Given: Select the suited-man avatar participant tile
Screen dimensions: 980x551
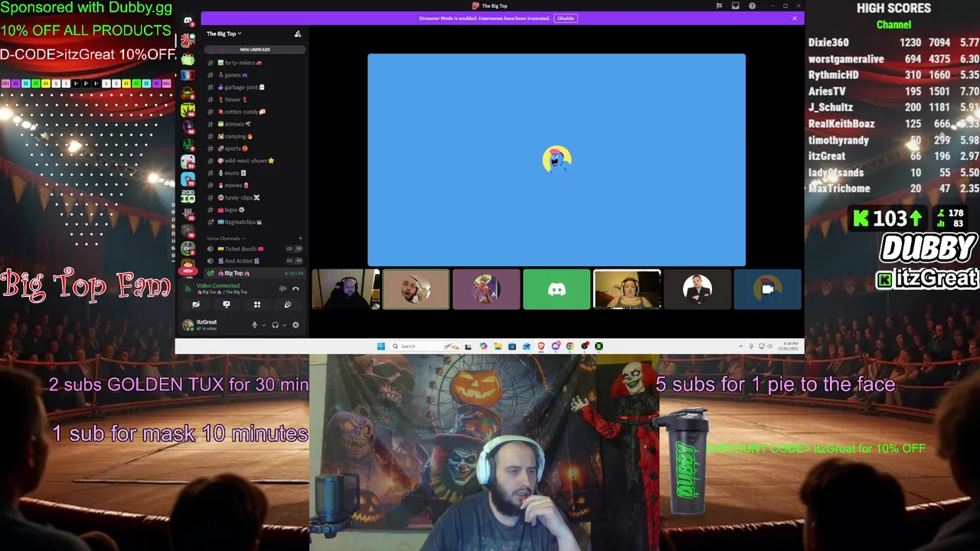Looking at the screenshot, I should (x=697, y=289).
